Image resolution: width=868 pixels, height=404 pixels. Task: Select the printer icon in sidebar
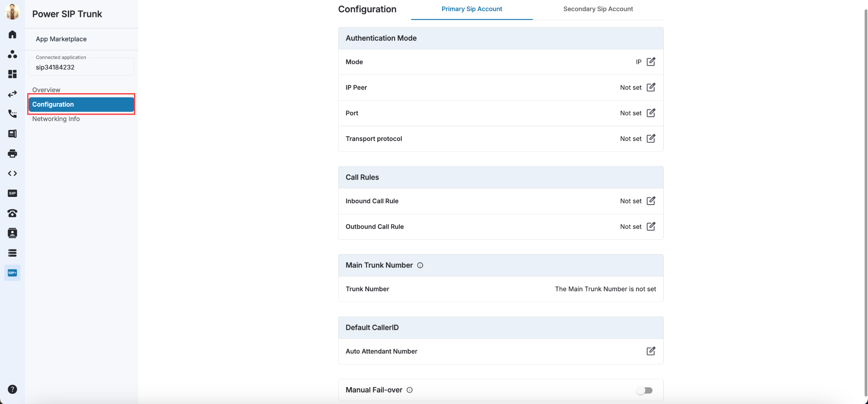[x=12, y=154]
